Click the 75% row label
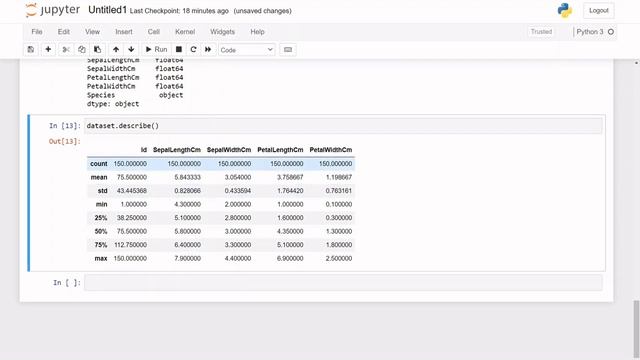The height and width of the screenshot is (360, 640). click(101, 245)
